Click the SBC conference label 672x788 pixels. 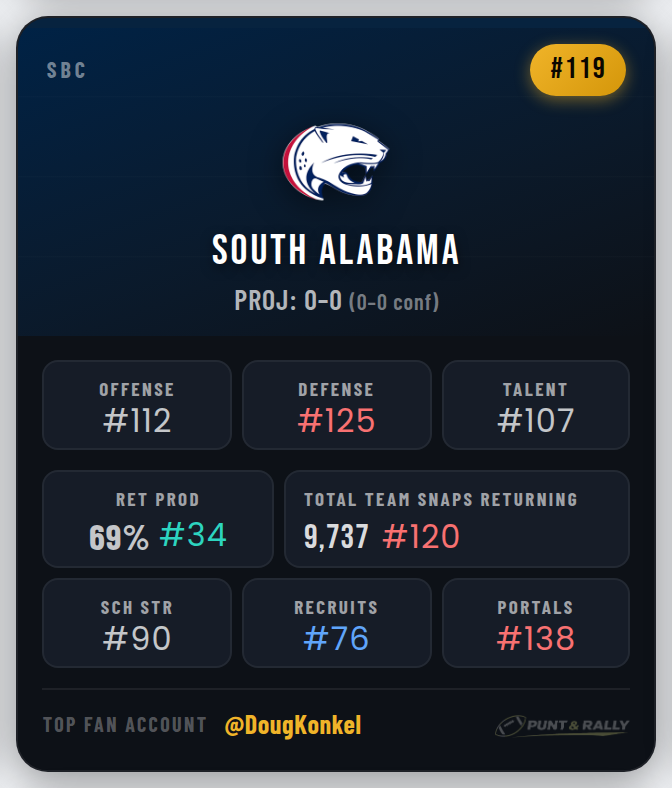pyautogui.click(x=67, y=71)
